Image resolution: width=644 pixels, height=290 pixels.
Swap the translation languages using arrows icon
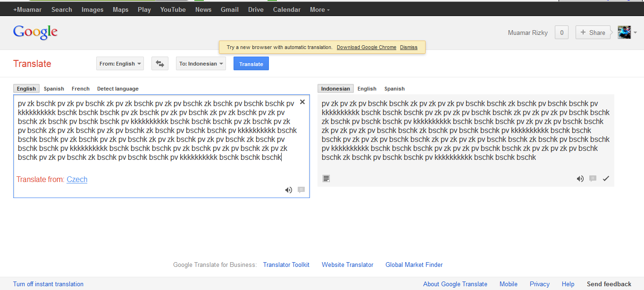pos(159,63)
